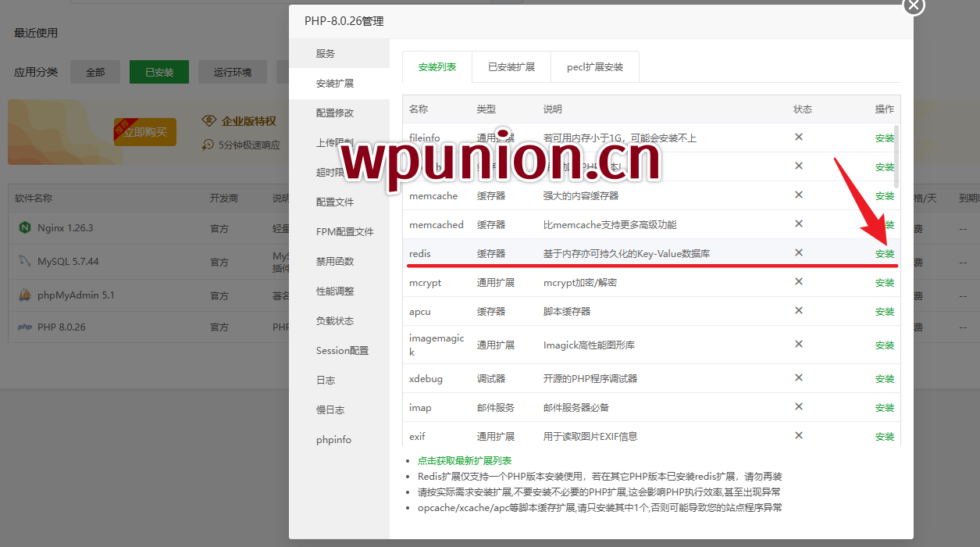Click the redis name cell
Image resolution: width=980 pixels, height=547 pixels.
coord(420,254)
